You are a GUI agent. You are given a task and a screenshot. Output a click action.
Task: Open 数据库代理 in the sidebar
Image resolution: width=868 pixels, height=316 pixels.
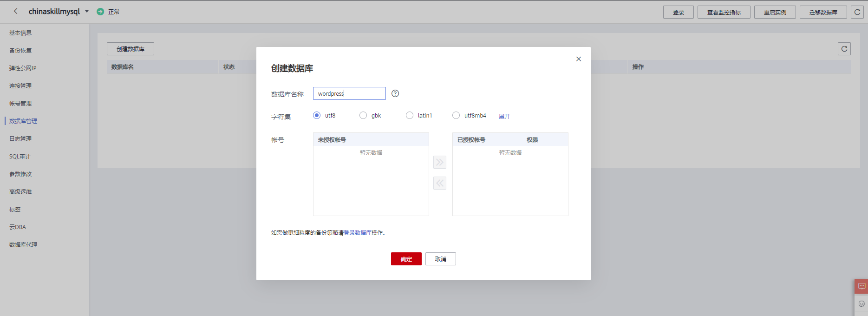pos(23,245)
